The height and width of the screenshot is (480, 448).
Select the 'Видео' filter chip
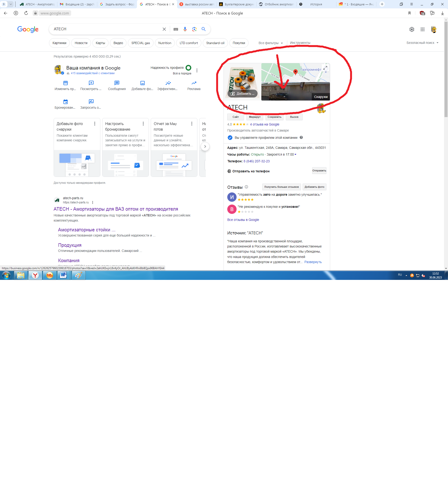pos(118,43)
